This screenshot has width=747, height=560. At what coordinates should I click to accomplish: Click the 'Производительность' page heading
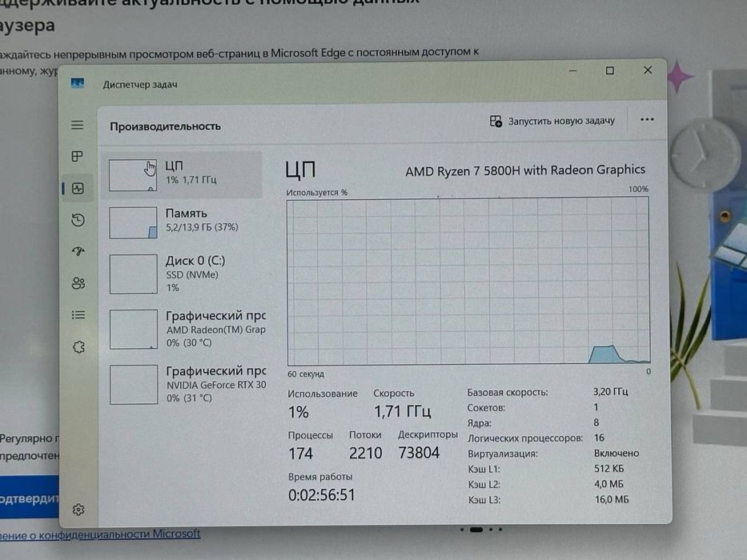click(x=165, y=126)
